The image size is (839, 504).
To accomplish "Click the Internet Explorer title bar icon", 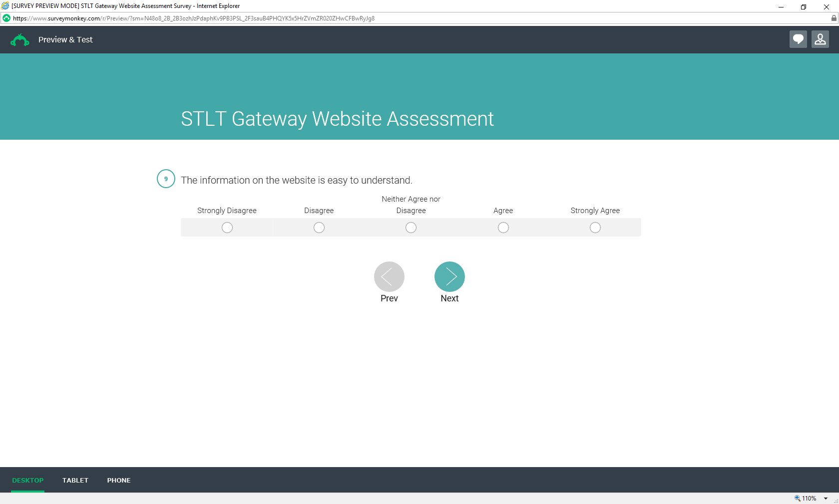I will point(5,6).
